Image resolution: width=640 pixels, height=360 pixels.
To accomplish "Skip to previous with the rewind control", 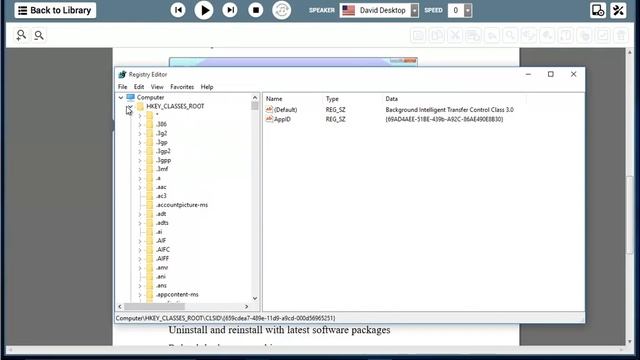I will 178,10.
